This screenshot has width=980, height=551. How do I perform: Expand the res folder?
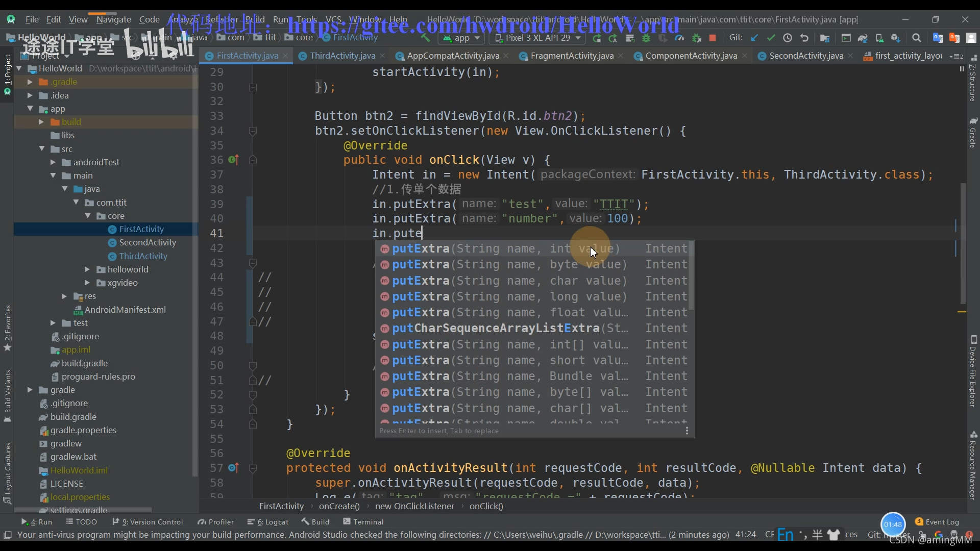(64, 296)
